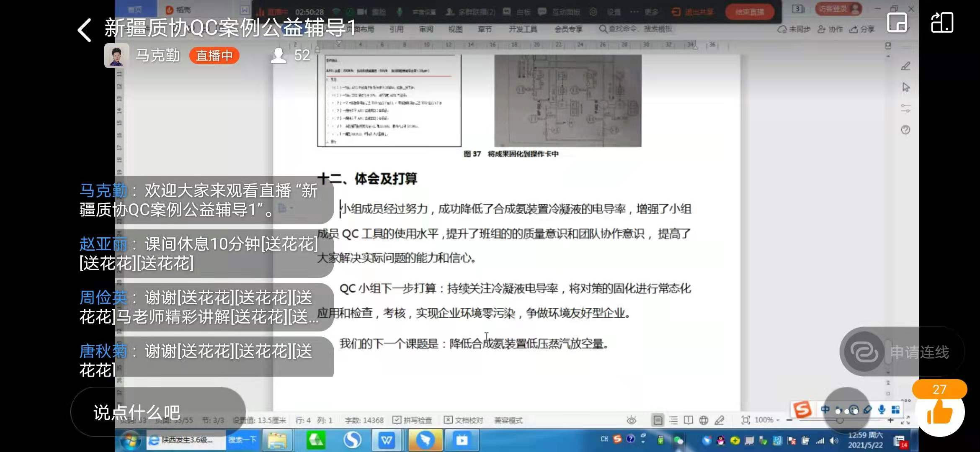The height and width of the screenshot is (452, 980).
Task: Open the 审阅 review ribbon tab
Action: pyautogui.click(x=426, y=29)
